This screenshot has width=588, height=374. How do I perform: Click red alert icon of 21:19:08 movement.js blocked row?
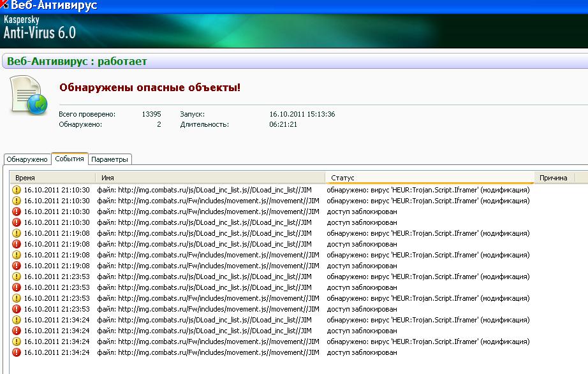(17, 266)
